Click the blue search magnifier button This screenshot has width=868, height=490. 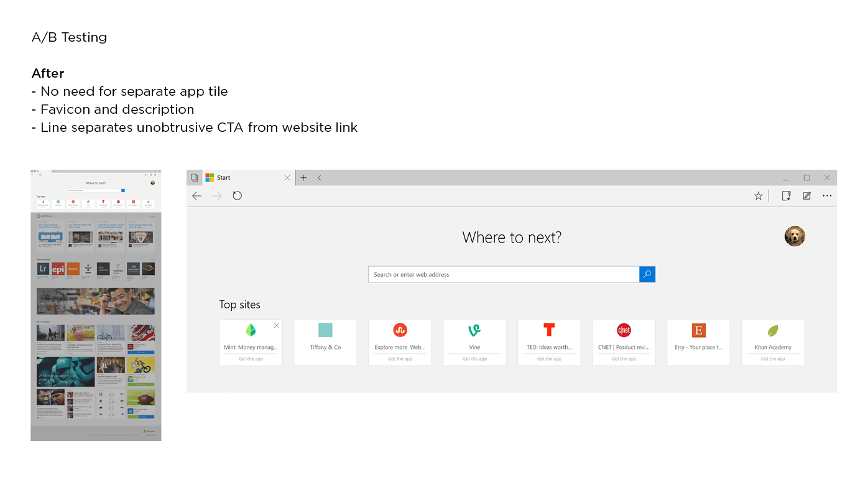pyautogui.click(x=647, y=274)
